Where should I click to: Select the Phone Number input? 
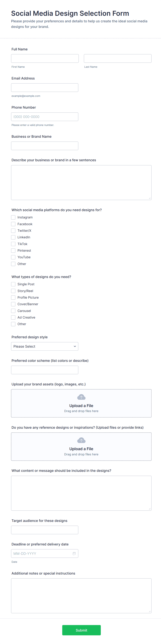pyautogui.click(x=45, y=117)
